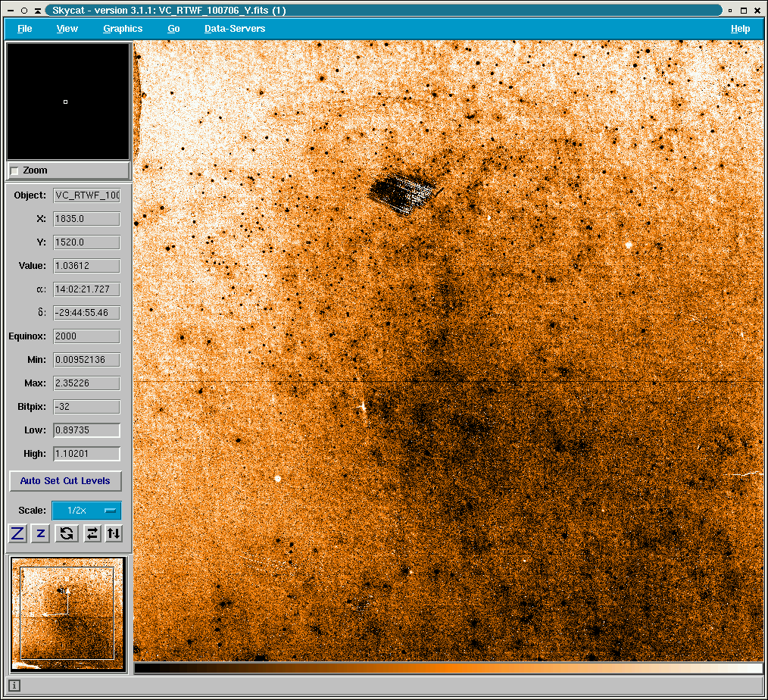This screenshot has height=700, width=768.
Task: Click the dark striped artifact patch in the image
Action: (401, 194)
